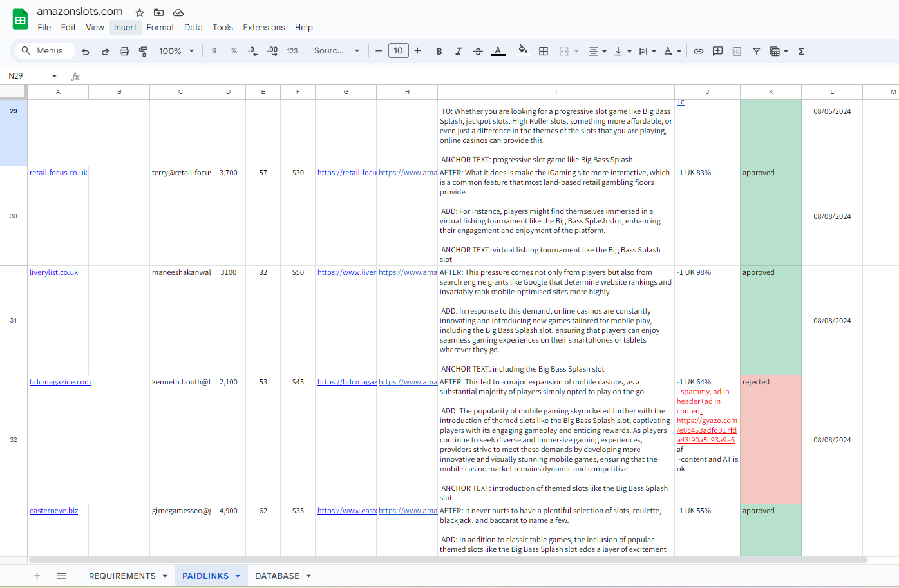Viewport: 899px width, 588px height.
Task: Expand the merge cells options arrow
Action: 576,52
